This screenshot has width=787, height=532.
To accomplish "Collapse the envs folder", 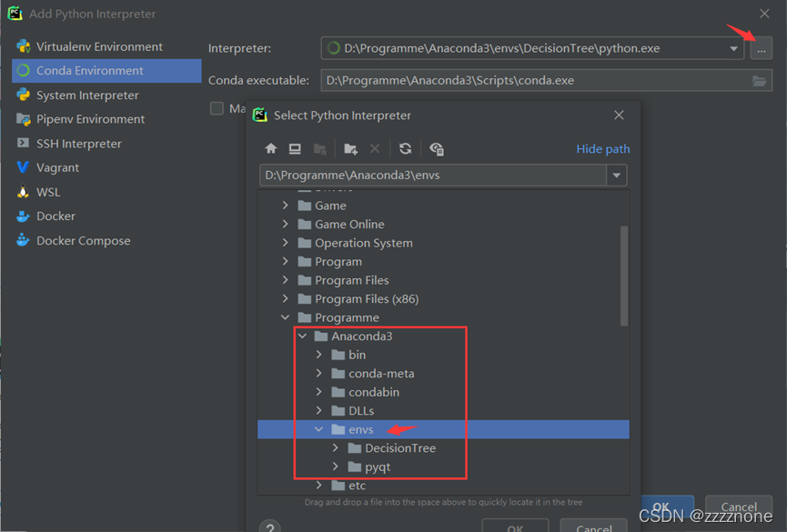I will coord(318,428).
